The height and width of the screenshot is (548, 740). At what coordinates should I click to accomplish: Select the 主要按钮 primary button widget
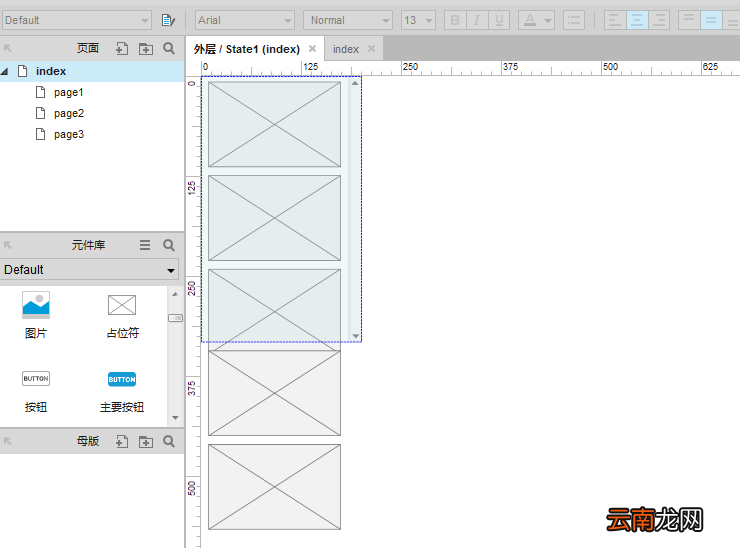coord(122,391)
